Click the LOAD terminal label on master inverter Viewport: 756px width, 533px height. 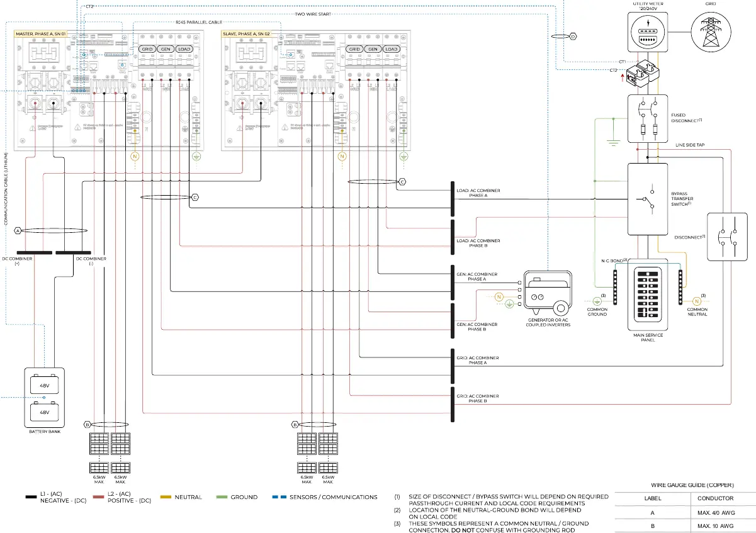tap(184, 49)
